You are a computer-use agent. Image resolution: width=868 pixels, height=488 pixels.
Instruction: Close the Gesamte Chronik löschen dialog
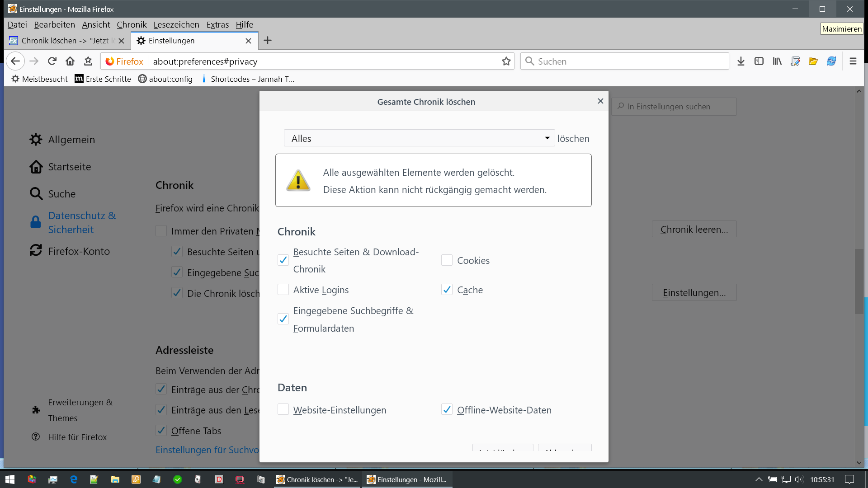[600, 101]
